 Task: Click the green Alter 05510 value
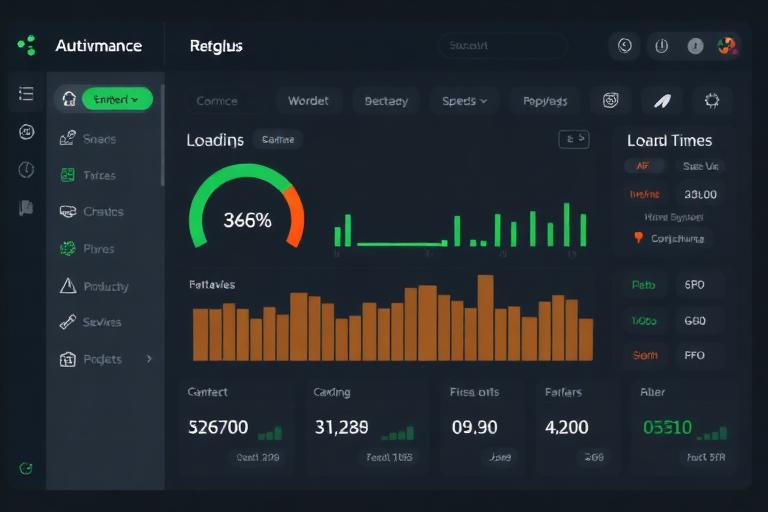coord(667,427)
